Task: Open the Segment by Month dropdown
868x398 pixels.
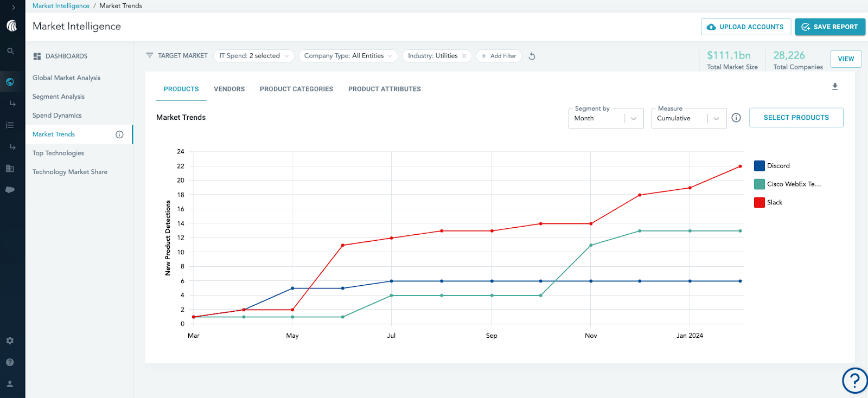Action: [x=605, y=118]
